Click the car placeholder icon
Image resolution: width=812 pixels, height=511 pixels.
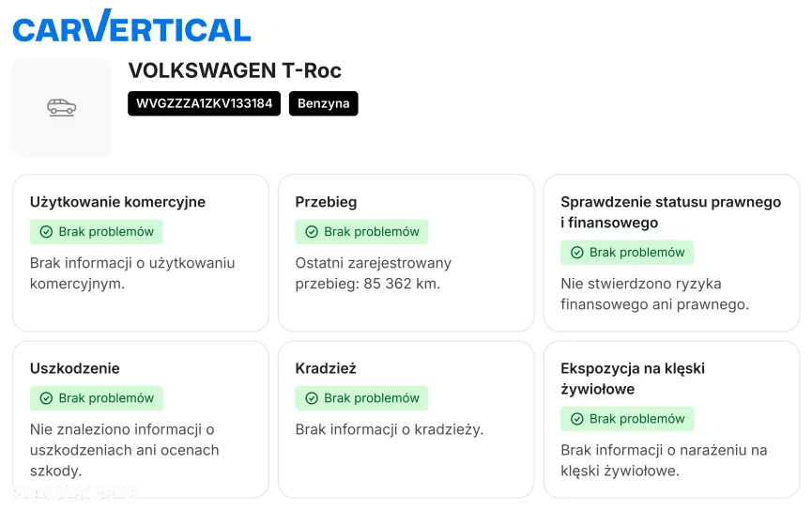click(62, 107)
